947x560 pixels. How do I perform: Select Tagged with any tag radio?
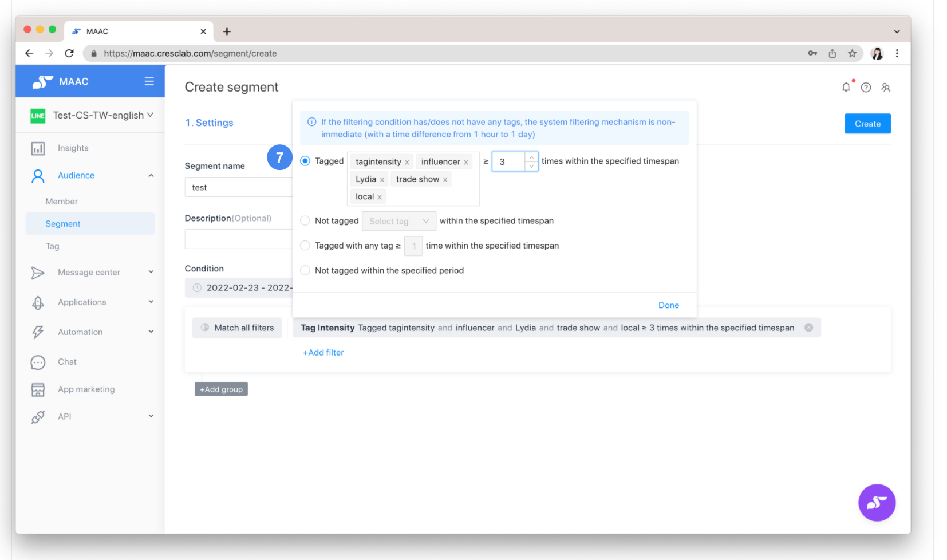pyautogui.click(x=305, y=246)
